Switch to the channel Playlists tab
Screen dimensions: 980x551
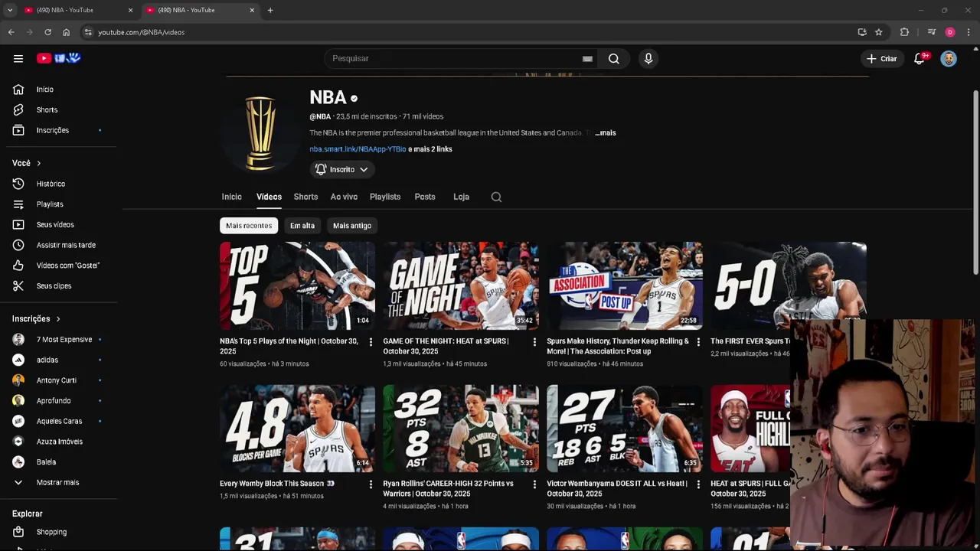pos(385,197)
